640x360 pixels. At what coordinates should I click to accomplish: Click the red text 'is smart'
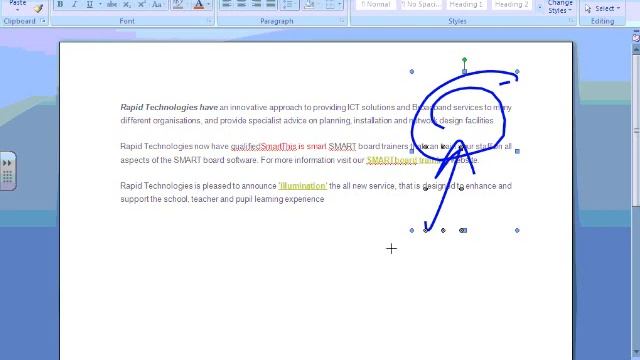(312, 146)
